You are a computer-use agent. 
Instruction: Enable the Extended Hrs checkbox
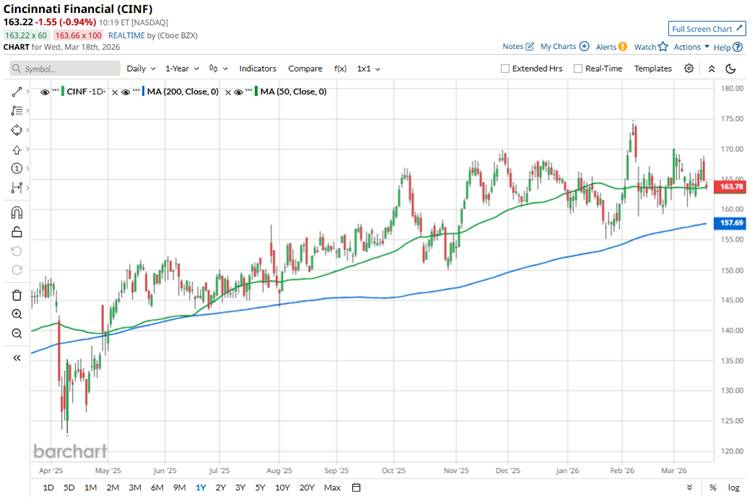tap(505, 69)
